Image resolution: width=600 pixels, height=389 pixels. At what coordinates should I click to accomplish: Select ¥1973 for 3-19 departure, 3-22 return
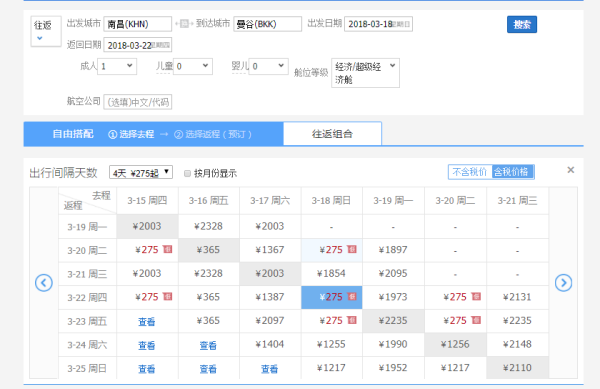[393, 297]
